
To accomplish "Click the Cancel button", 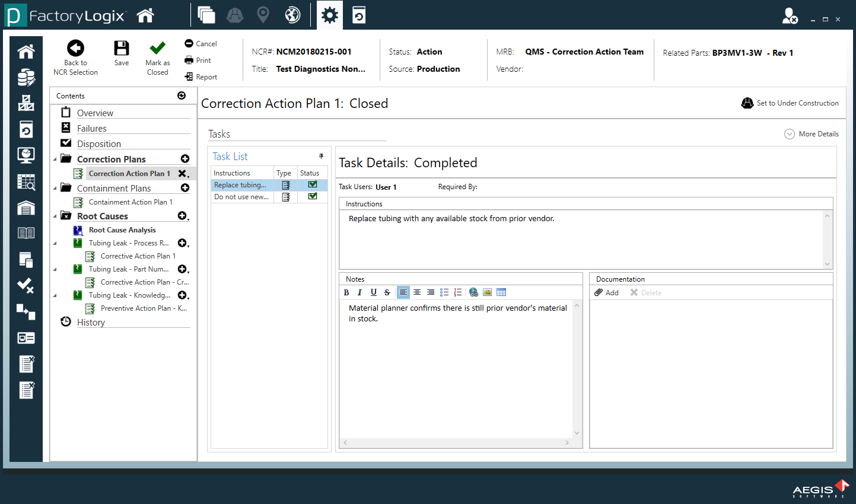I will [201, 44].
